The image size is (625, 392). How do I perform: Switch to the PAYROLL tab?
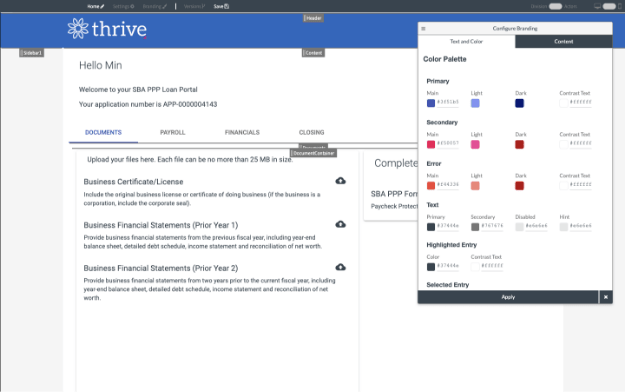[173, 132]
